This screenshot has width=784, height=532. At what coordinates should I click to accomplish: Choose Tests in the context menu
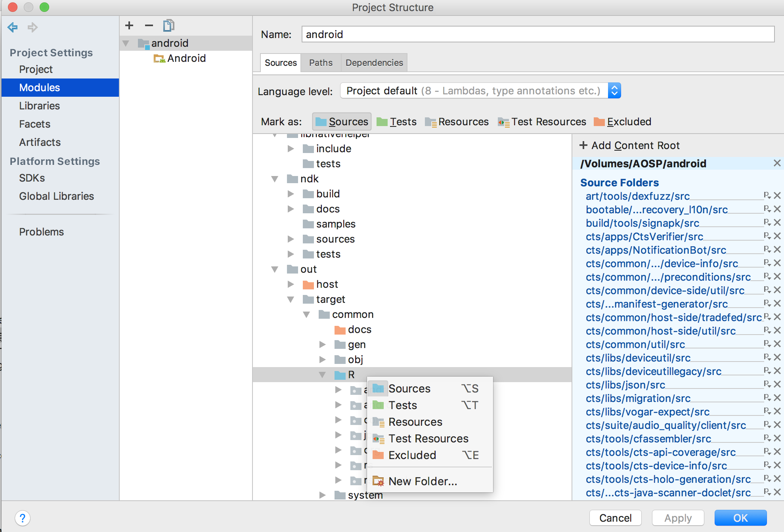point(430,405)
